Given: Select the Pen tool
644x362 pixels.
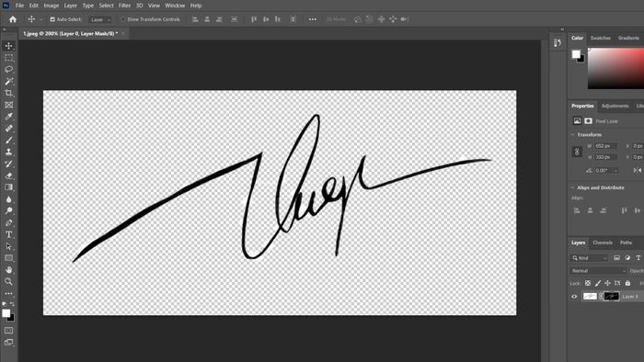Looking at the screenshot, I should pos(8,222).
